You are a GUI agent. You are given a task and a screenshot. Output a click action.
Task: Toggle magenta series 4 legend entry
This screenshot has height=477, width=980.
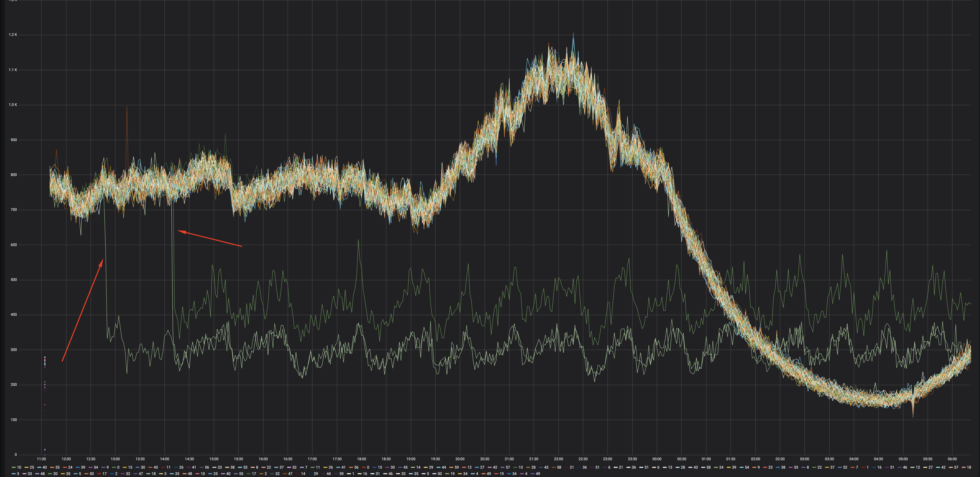526,474
